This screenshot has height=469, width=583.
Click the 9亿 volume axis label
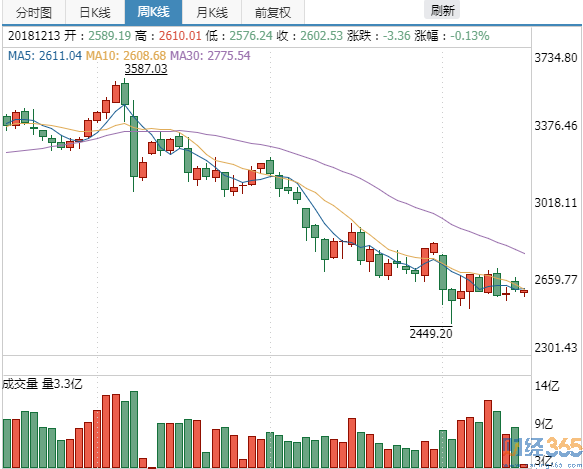[543, 424]
